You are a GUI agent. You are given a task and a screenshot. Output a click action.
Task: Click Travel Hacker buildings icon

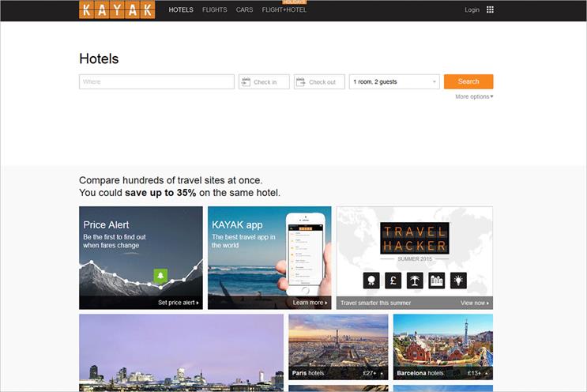[437, 281]
